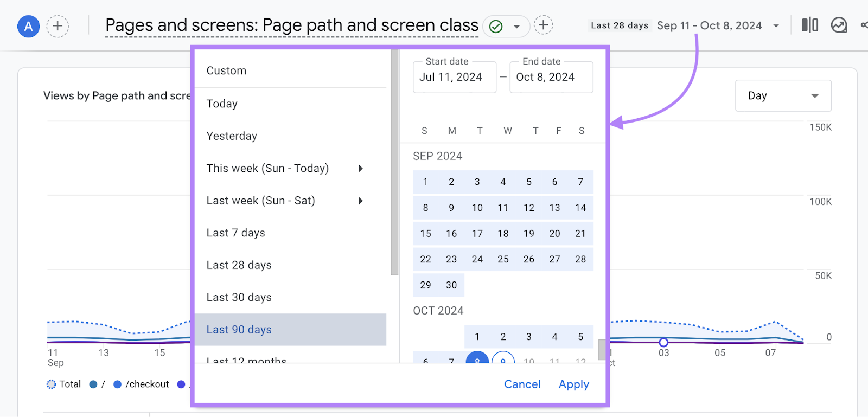Choose Last week (Sun - Sat)

tap(290, 201)
